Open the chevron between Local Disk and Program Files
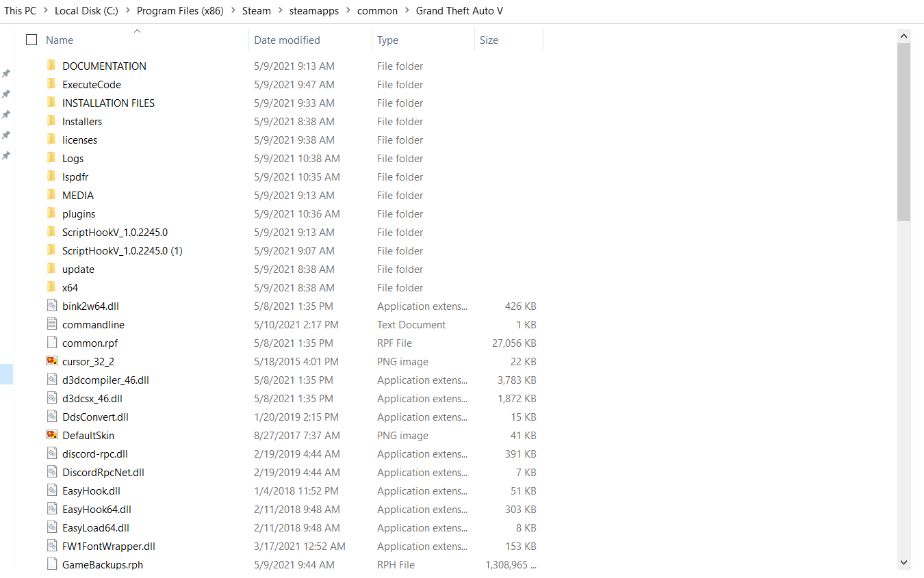924x578 pixels. pyautogui.click(x=127, y=11)
